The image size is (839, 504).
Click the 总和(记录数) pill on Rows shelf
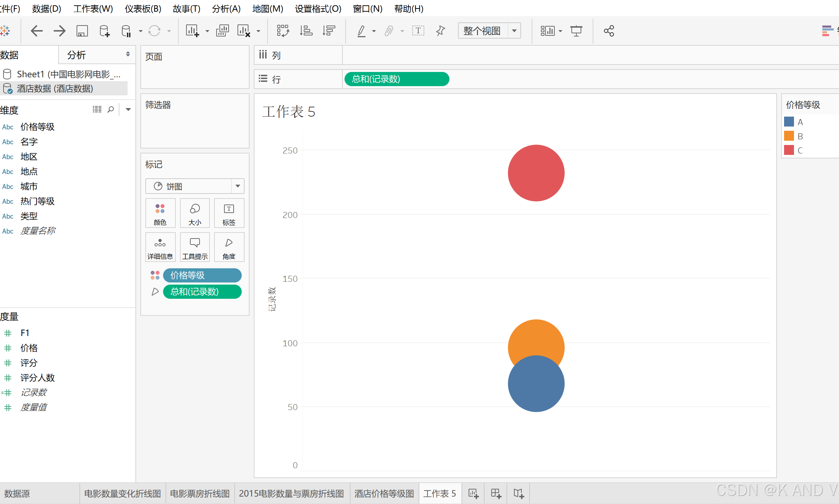396,79
